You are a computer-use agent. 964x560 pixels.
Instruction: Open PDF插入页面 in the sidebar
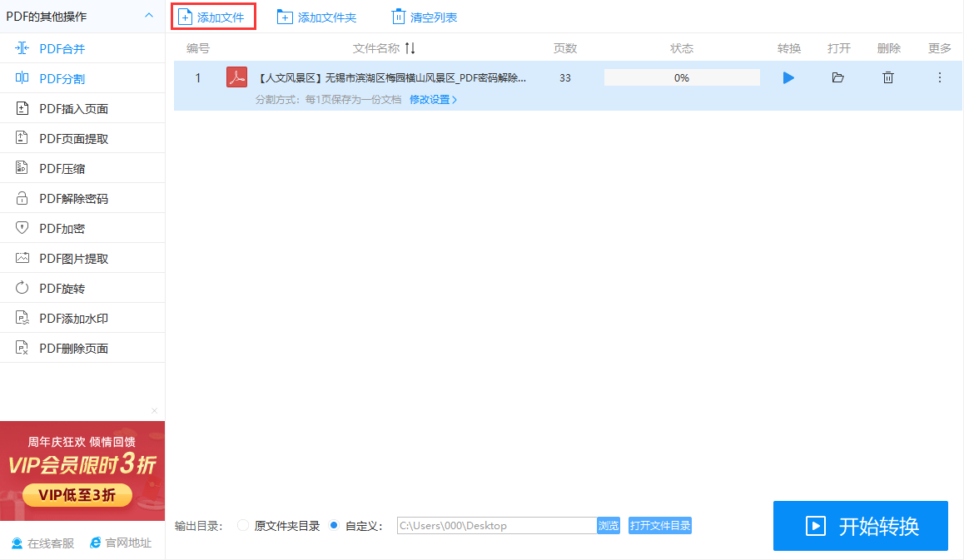(x=82, y=109)
